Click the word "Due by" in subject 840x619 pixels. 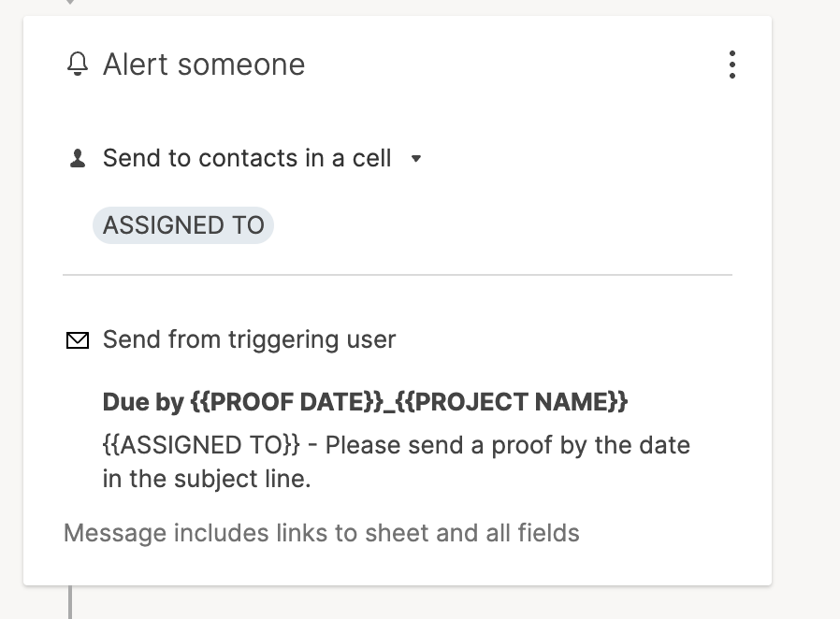(x=142, y=402)
